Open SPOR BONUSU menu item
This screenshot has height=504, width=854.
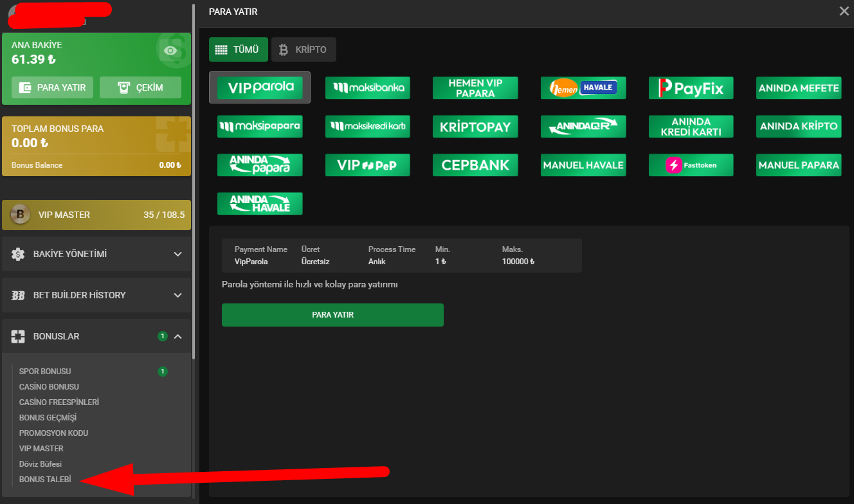pyautogui.click(x=45, y=372)
